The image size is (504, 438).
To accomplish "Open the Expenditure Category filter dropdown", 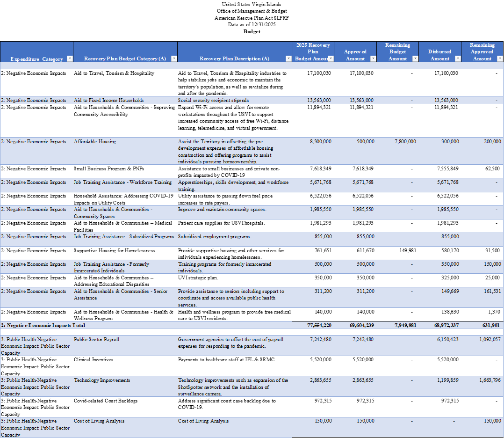I will click(x=70, y=58).
